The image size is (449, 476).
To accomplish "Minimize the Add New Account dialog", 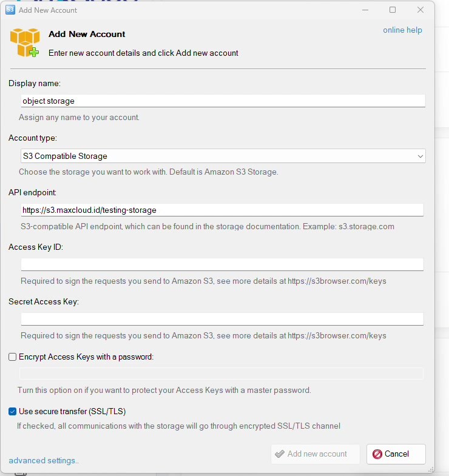I will [365, 10].
